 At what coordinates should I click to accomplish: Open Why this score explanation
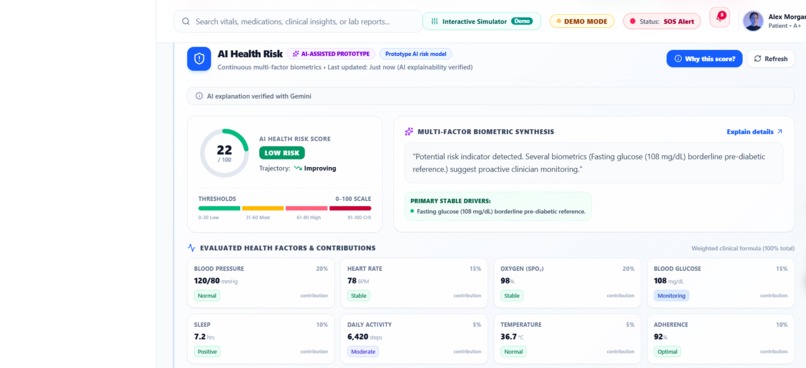click(704, 59)
